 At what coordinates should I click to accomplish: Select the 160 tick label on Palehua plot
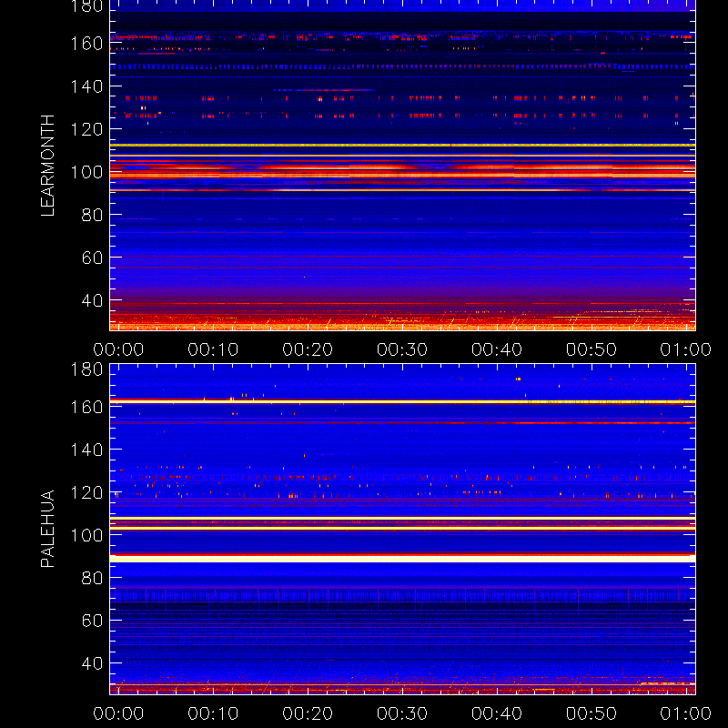click(x=86, y=407)
